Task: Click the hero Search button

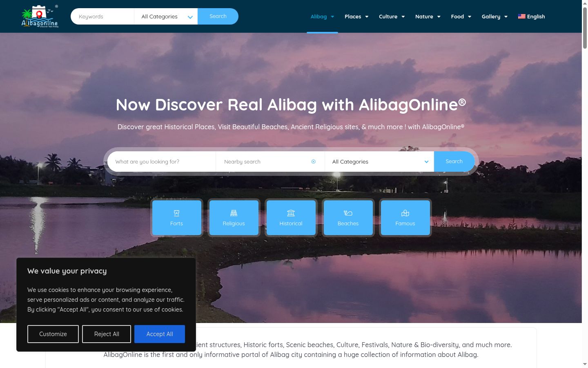Action: click(454, 162)
